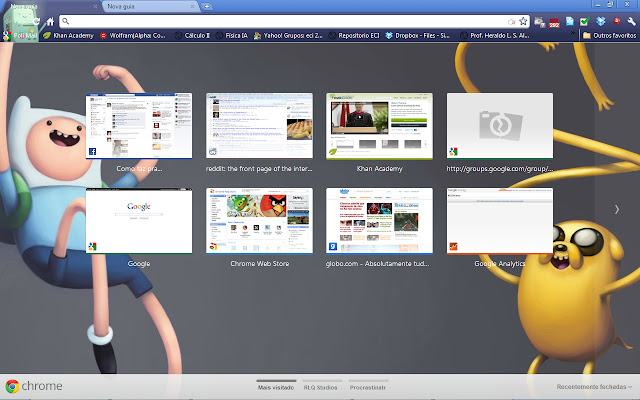640x400 pixels.
Task: Go to next page with right arrow
Action: coord(617,209)
